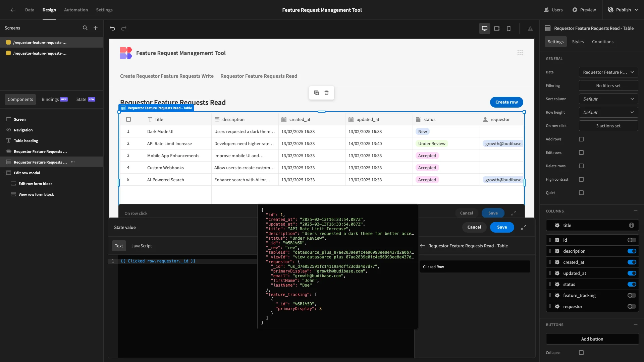Enable the Add rows checkbox

pyautogui.click(x=581, y=139)
